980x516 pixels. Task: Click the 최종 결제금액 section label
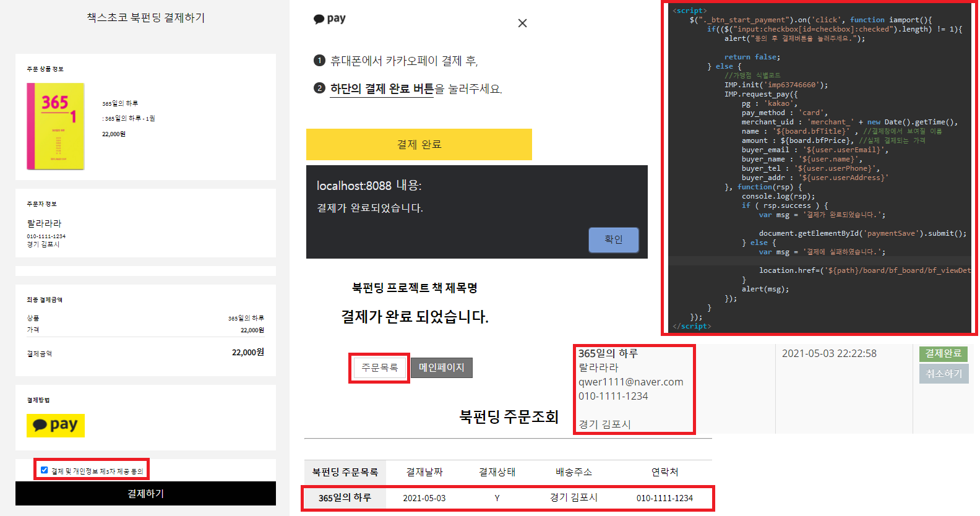[45, 300]
